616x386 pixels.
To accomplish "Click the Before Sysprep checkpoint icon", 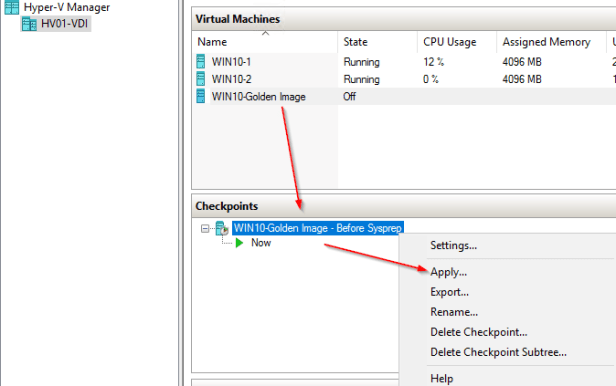I will (x=222, y=228).
